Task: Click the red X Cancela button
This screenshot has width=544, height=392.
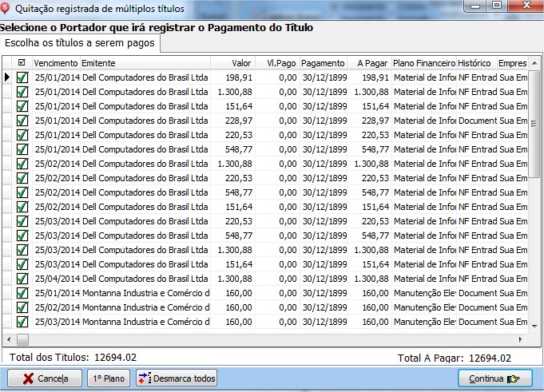Action: point(45,378)
